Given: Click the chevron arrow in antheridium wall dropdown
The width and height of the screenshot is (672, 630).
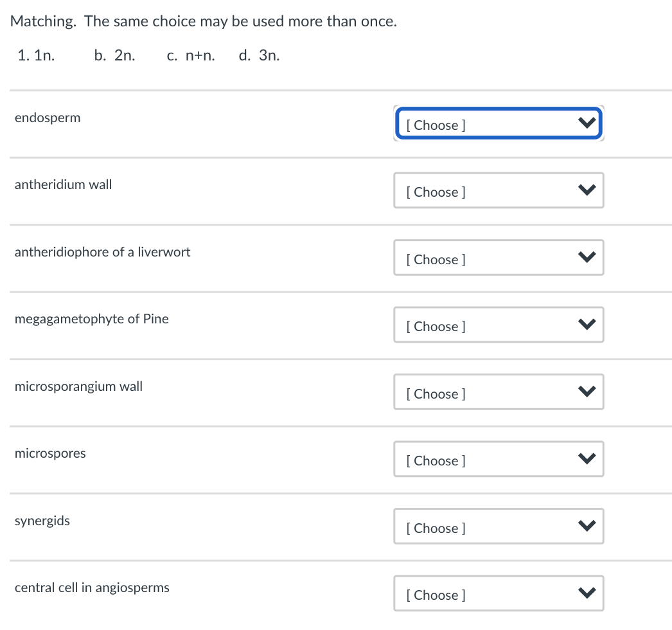Looking at the screenshot, I should coord(585,190).
